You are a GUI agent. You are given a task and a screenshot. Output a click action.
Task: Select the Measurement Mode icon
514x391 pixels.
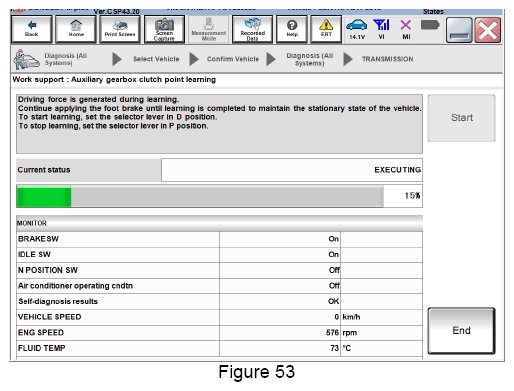209,29
